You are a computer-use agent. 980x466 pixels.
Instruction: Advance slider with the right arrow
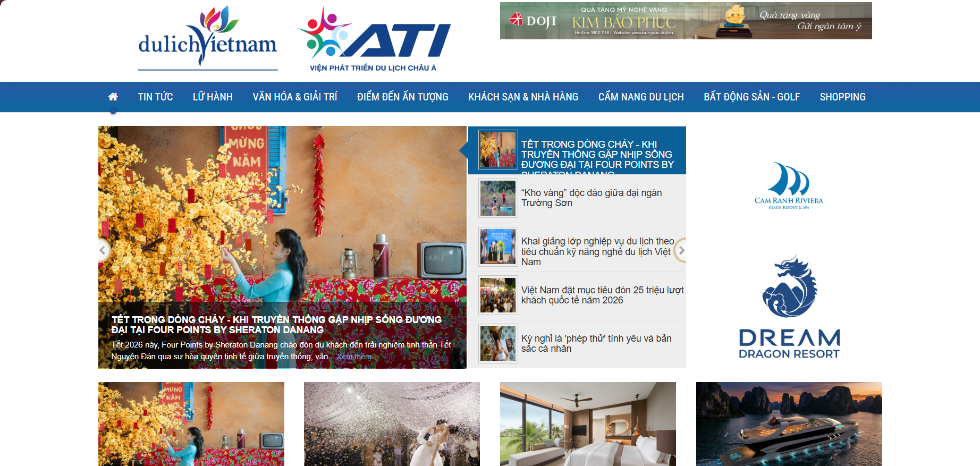coord(681,250)
